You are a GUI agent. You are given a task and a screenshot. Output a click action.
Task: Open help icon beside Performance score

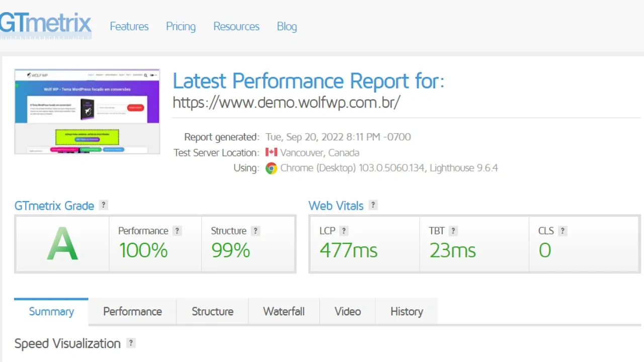coord(177,231)
